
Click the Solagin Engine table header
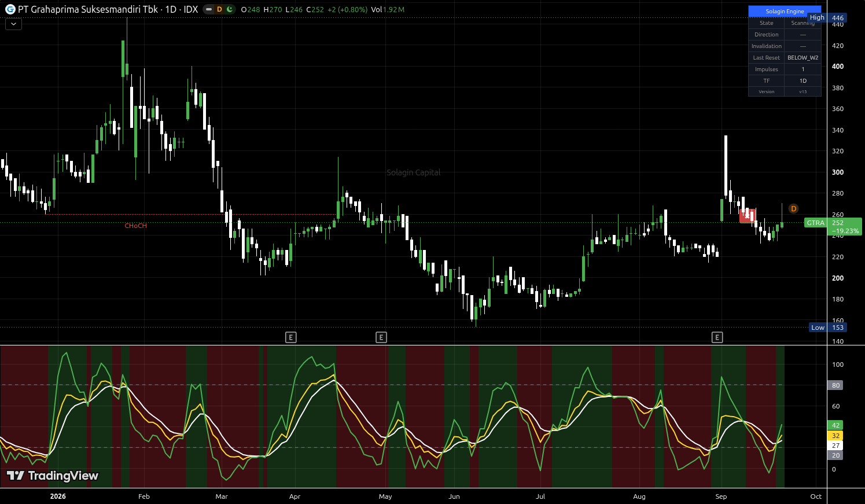click(x=785, y=11)
